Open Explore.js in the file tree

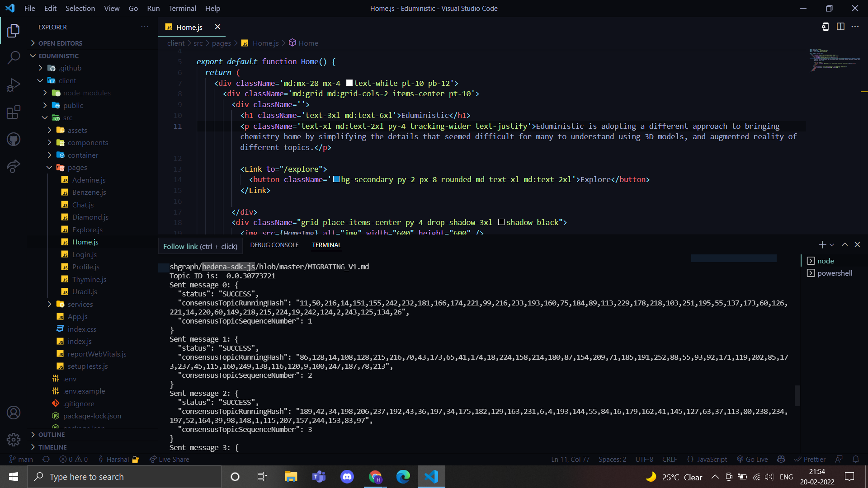coord(87,230)
